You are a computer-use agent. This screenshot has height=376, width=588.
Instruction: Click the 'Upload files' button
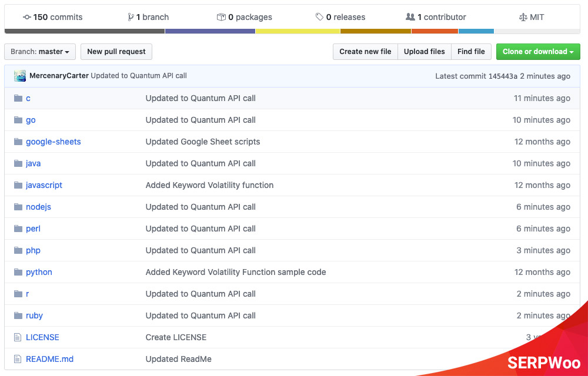click(424, 52)
